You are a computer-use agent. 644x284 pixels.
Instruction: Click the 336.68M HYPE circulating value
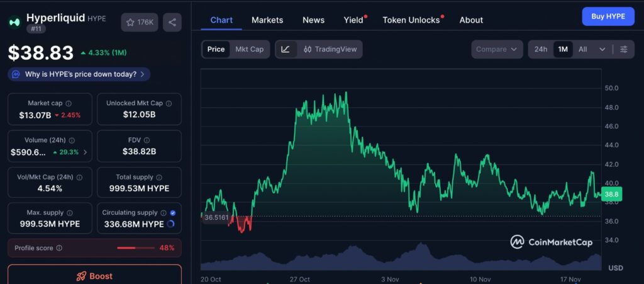(x=133, y=224)
